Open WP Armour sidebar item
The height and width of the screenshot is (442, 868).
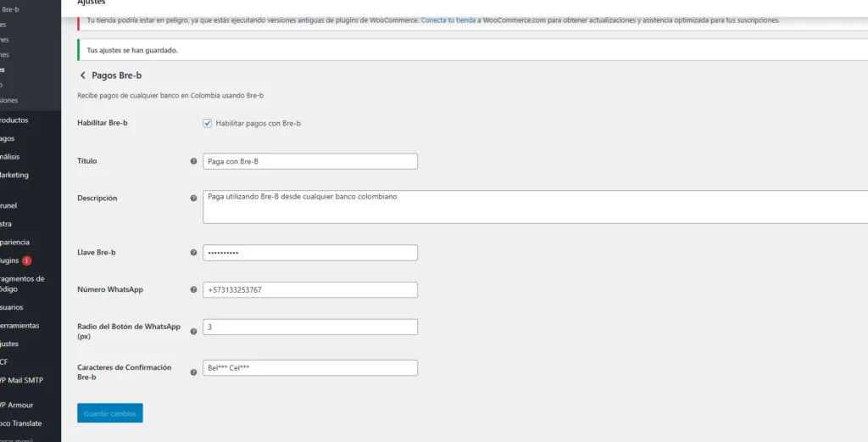[x=17, y=405]
